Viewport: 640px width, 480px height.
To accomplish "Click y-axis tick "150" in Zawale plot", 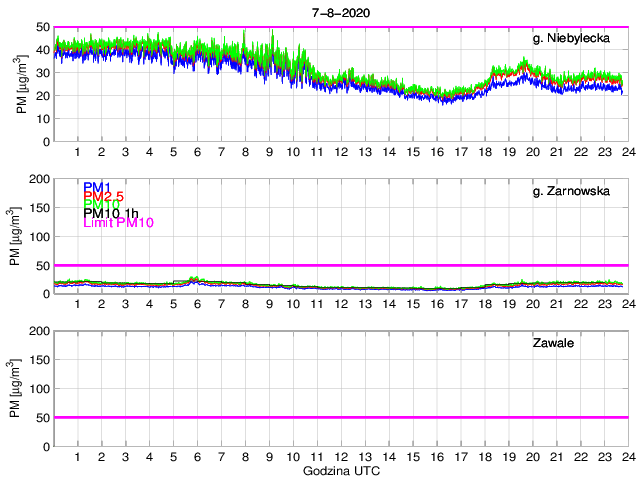I will pos(40,360).
